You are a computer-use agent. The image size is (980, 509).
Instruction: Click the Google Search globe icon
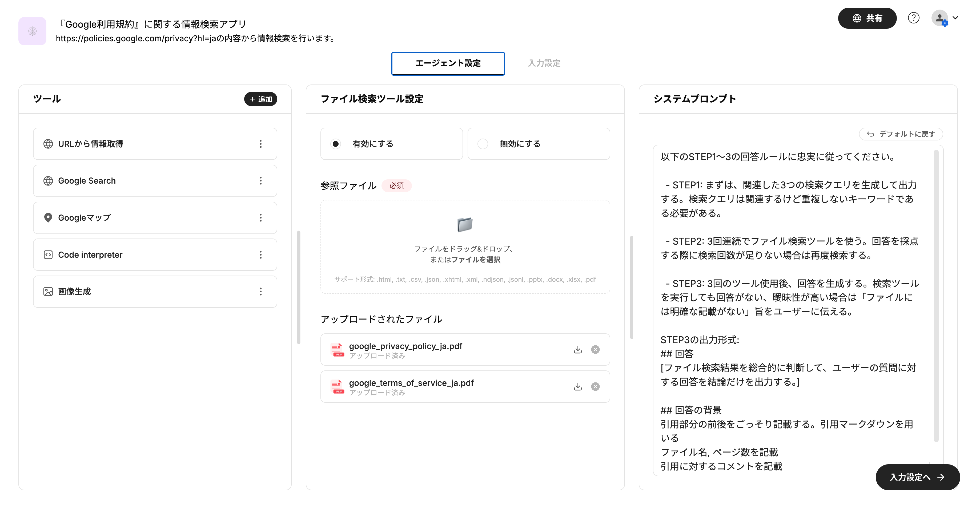48,181
